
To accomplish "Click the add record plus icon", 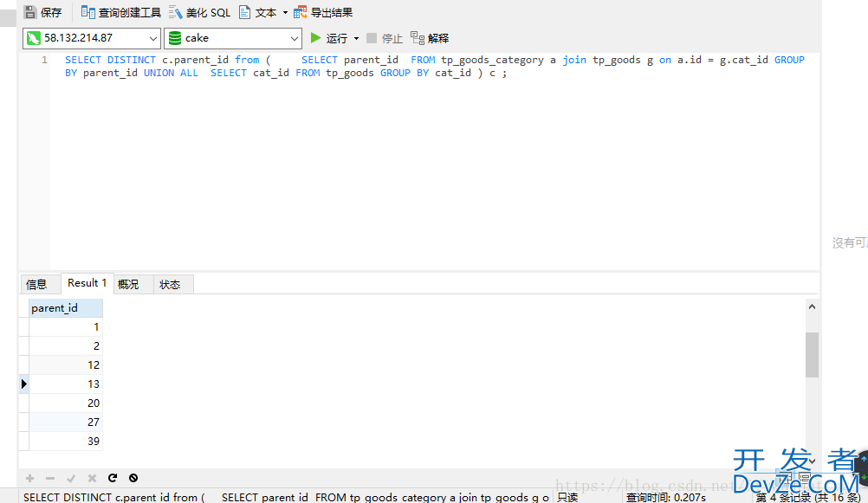I will point(30,478).
